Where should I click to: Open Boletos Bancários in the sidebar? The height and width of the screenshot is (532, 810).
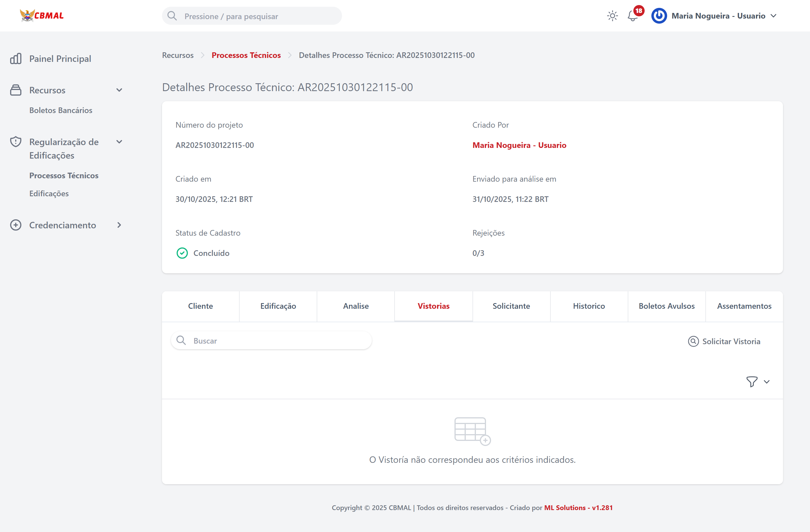click(x=60, y=110)
